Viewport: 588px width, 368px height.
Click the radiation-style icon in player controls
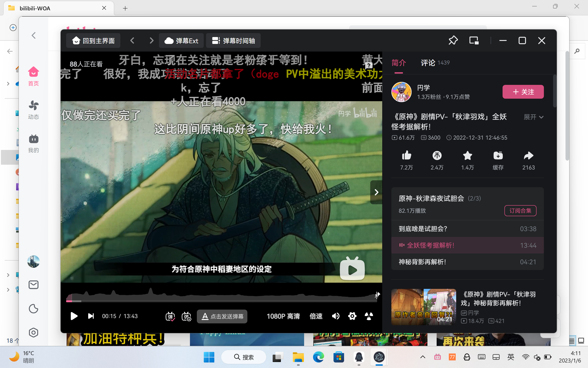tap(369, 316)
